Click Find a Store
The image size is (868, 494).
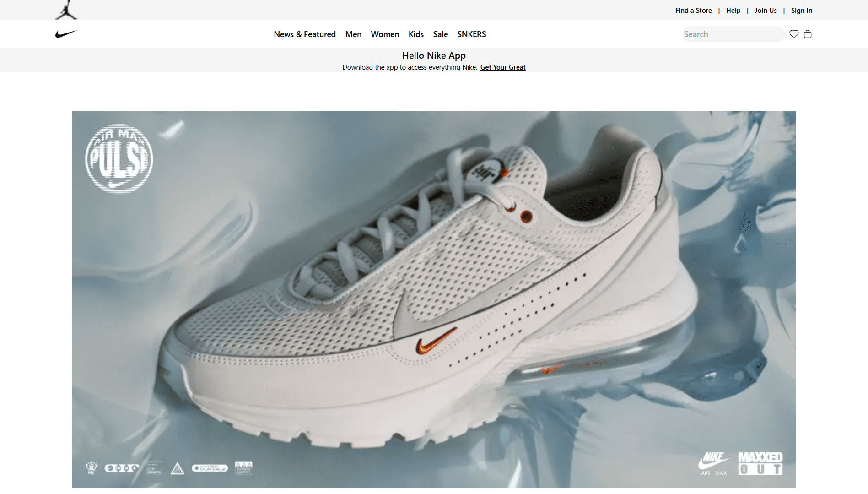click(693, 10)
